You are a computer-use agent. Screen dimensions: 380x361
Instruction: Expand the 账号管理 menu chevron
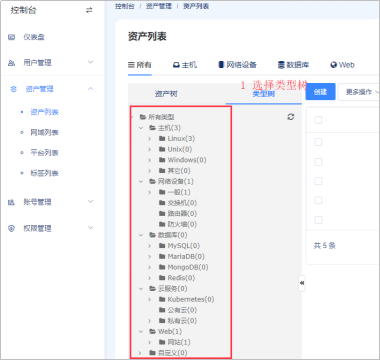pos(90,202)
